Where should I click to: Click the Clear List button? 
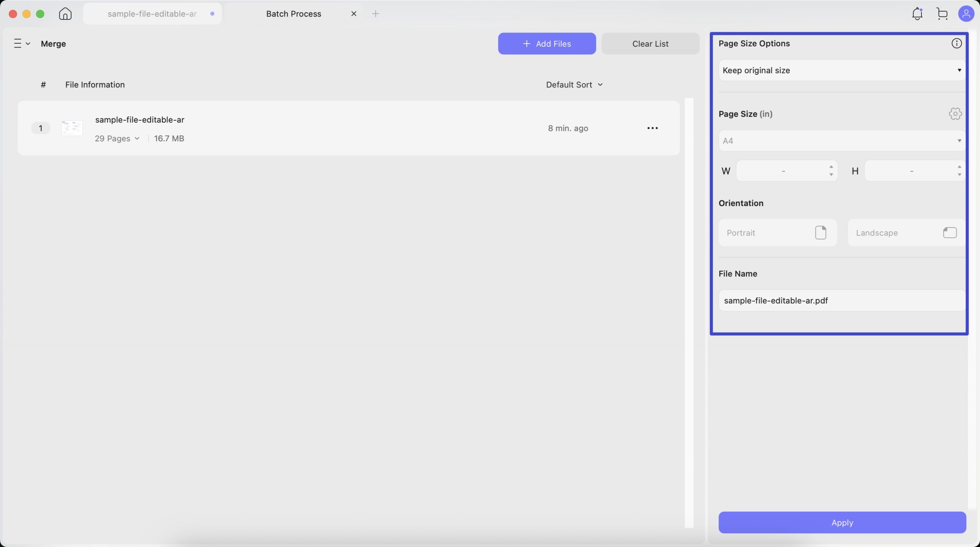[x=650, y=44]
